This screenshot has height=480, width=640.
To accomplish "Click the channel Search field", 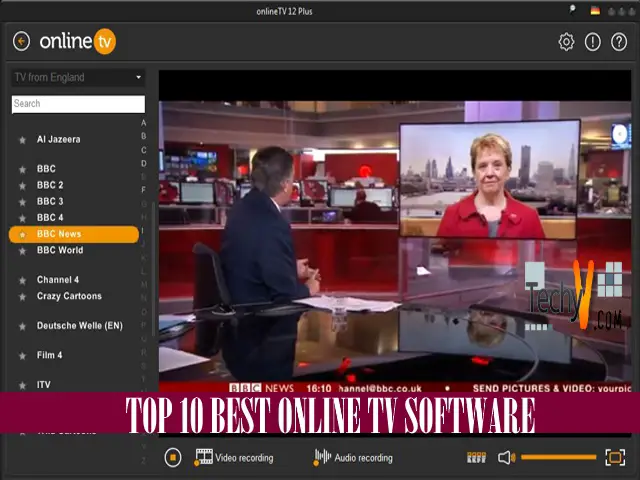I will point(78,104).
